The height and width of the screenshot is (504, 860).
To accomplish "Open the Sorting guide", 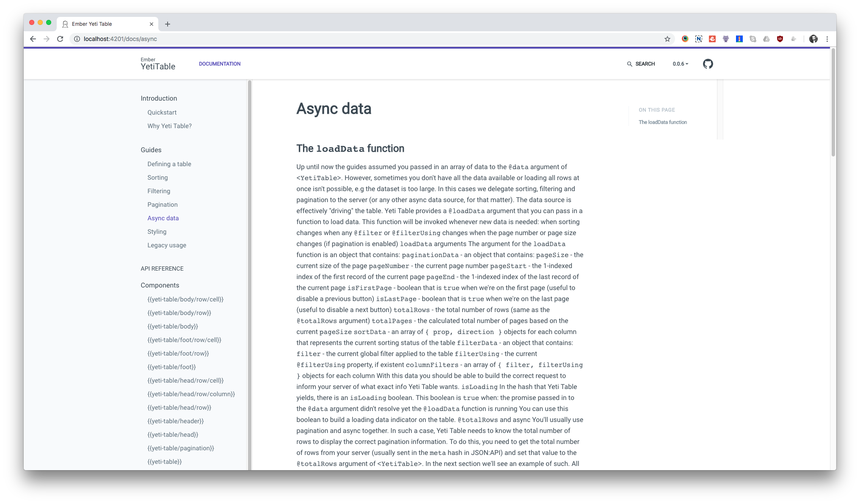I will 157,178.
